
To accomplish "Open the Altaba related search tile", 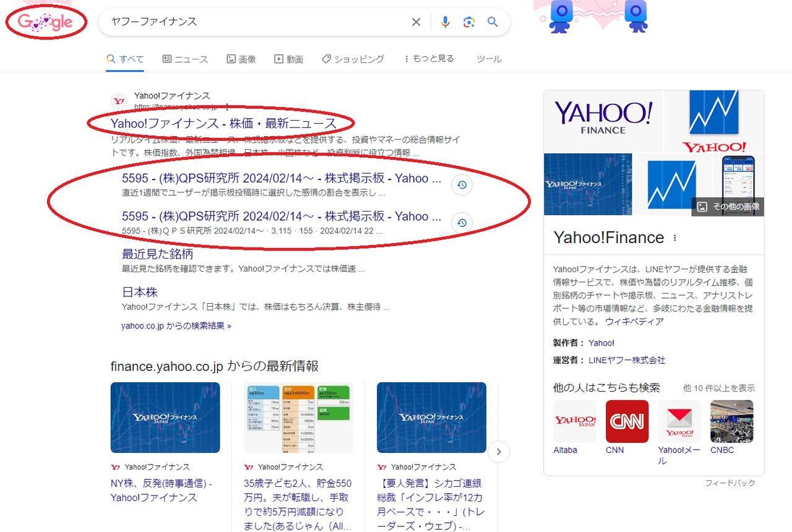I will (x=574, y=421).
